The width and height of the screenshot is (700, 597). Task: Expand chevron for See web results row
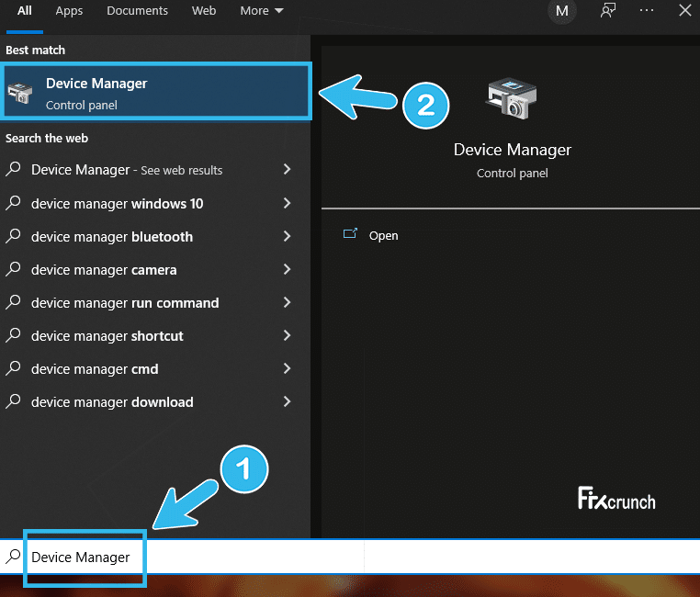pos(287,169)
